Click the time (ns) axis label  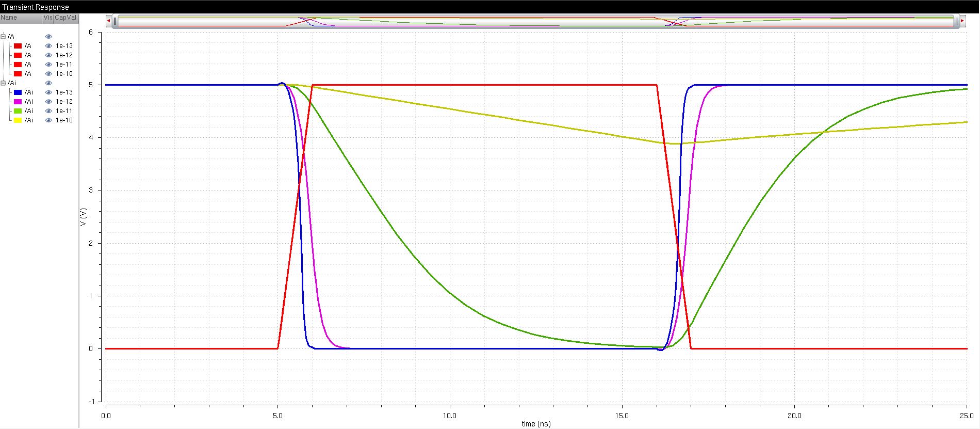click(x=536, y=424)
